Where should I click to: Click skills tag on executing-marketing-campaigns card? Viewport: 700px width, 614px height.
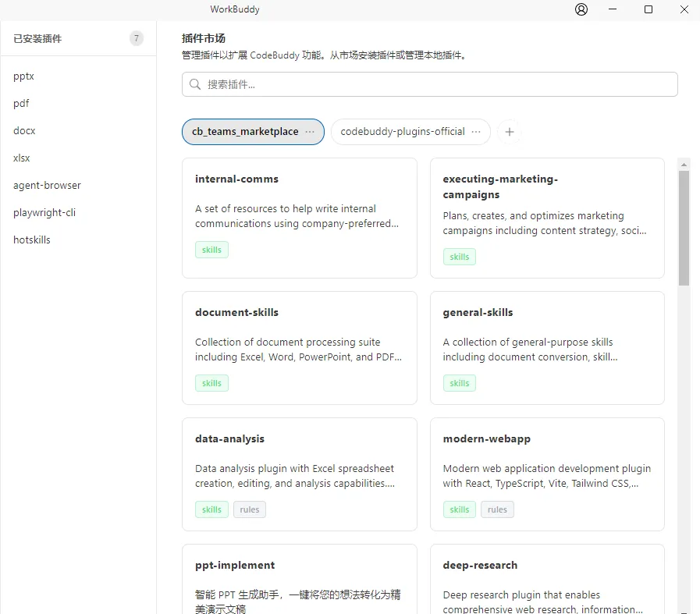click(460, 257)
